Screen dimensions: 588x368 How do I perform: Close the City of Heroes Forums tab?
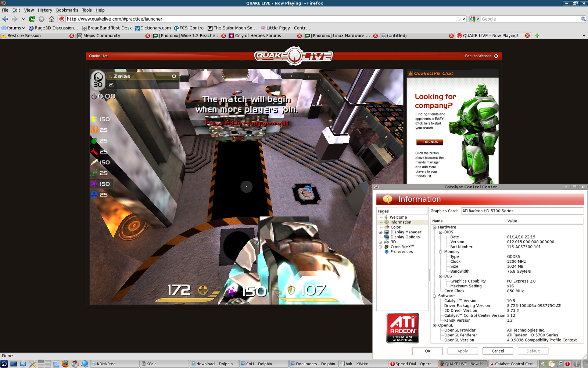coord(300,36)
